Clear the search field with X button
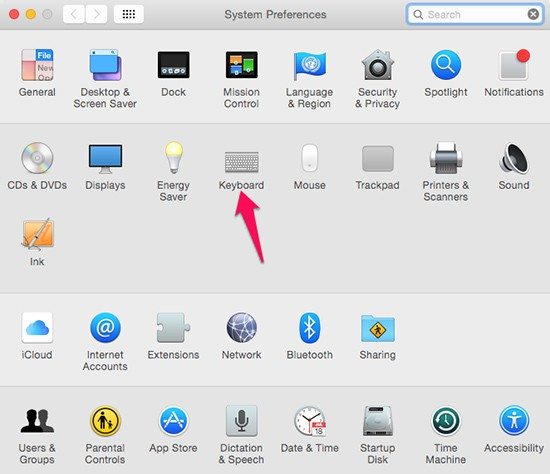550x474 pixels. [533, 14]
